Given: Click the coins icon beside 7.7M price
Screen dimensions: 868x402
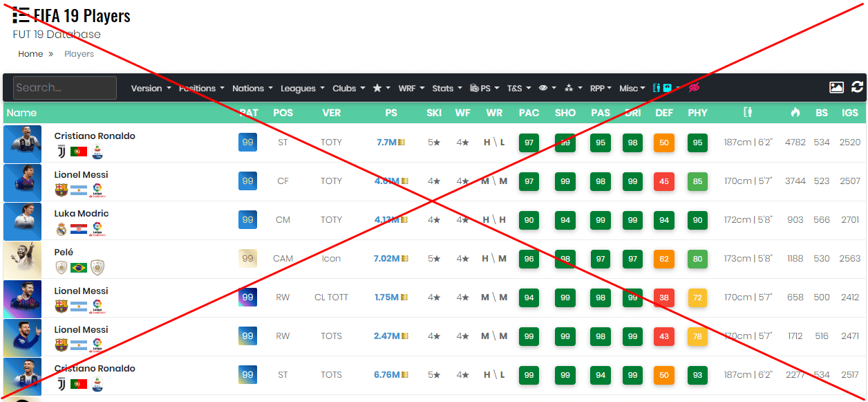Looking at the screenshot, I should 402,143.
